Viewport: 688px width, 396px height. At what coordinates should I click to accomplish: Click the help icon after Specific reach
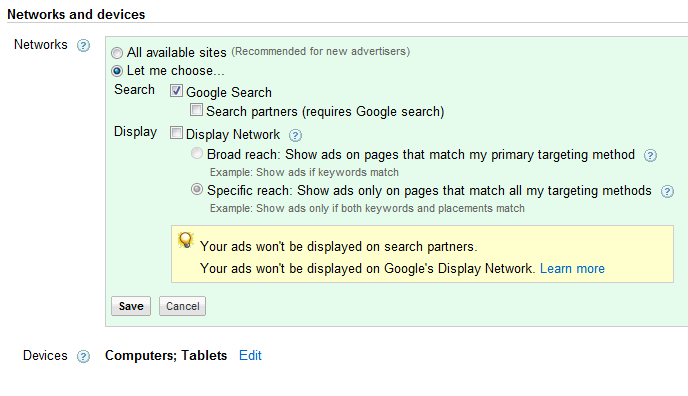tap(667, 191)
